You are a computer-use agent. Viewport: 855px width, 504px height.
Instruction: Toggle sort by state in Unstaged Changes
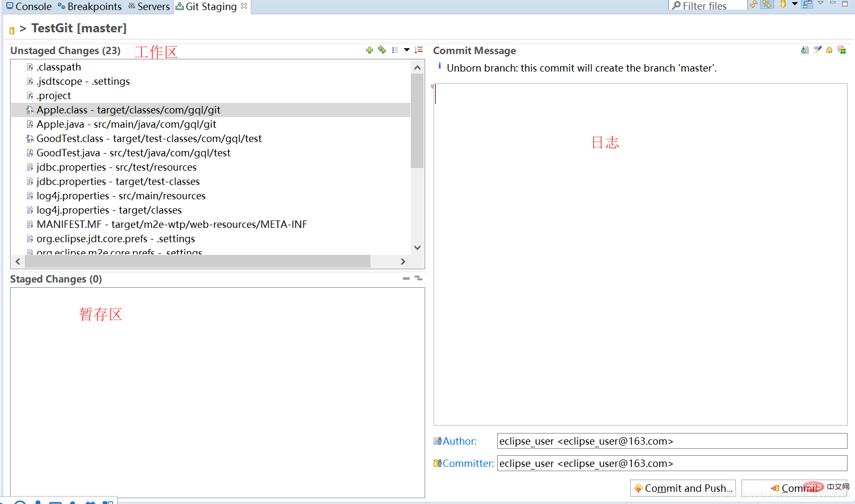419,50
